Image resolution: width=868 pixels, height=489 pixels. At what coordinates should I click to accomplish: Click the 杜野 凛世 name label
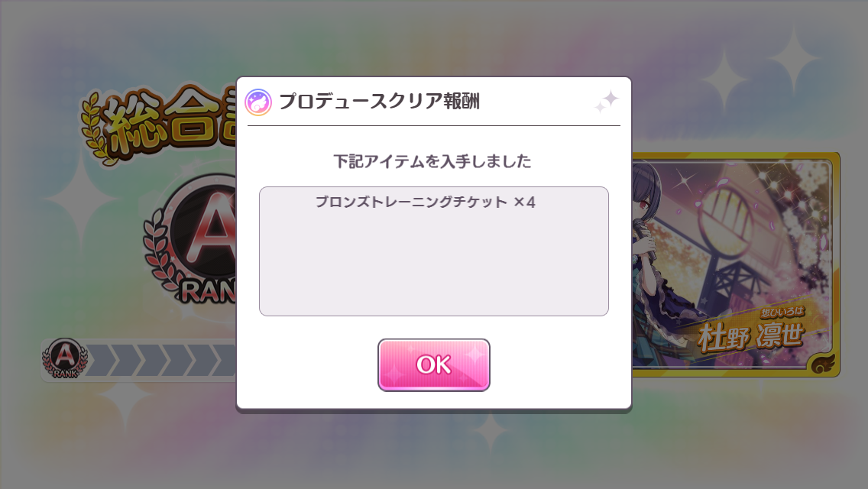(750, 337)
